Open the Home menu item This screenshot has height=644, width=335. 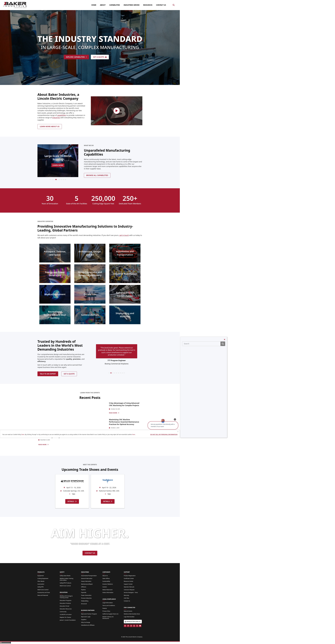94,5
